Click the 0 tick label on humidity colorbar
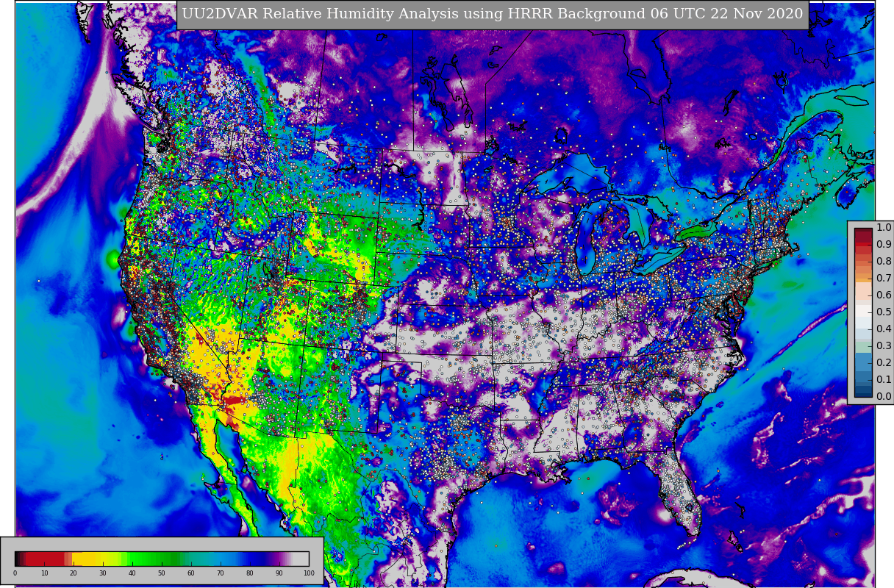 click(x=15, y=573)
